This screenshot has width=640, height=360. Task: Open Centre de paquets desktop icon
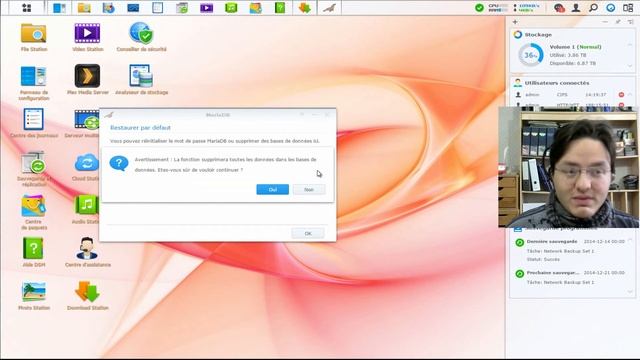[34, 213]
